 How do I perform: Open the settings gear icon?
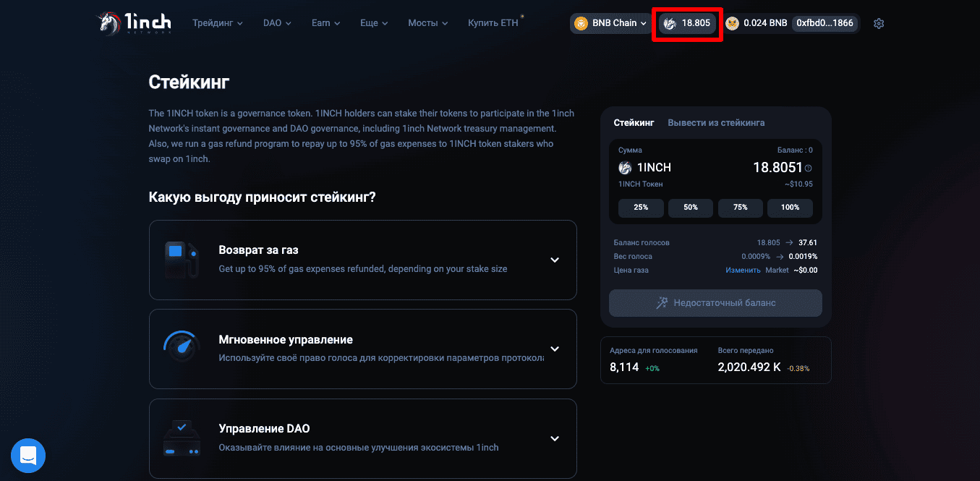[x=879, y=23]
